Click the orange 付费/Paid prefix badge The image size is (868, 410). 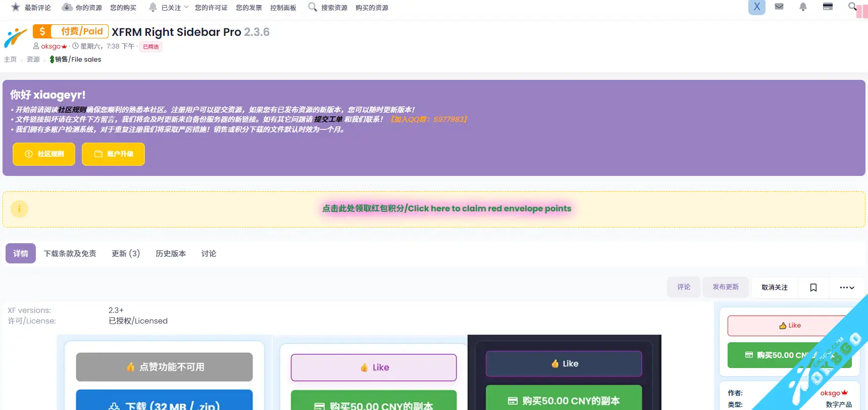pyautogui.click(x=71, y=31)
